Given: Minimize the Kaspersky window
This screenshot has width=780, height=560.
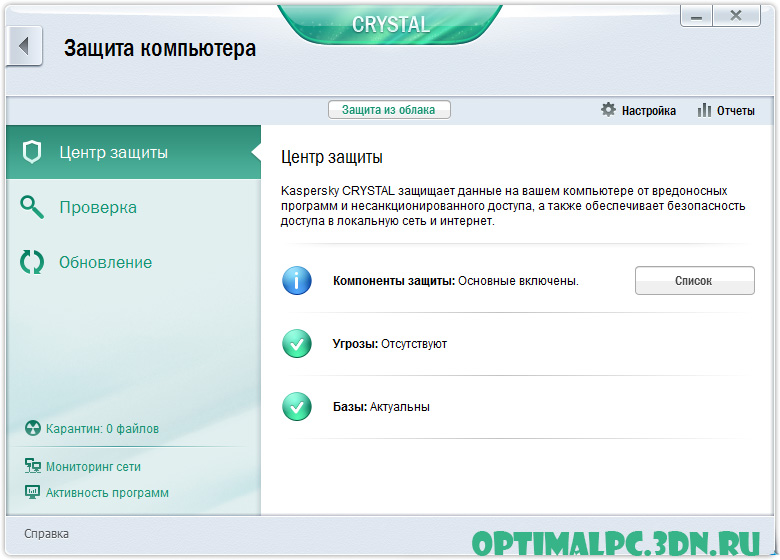Looking at the screenshot, I should click(696, 16).
